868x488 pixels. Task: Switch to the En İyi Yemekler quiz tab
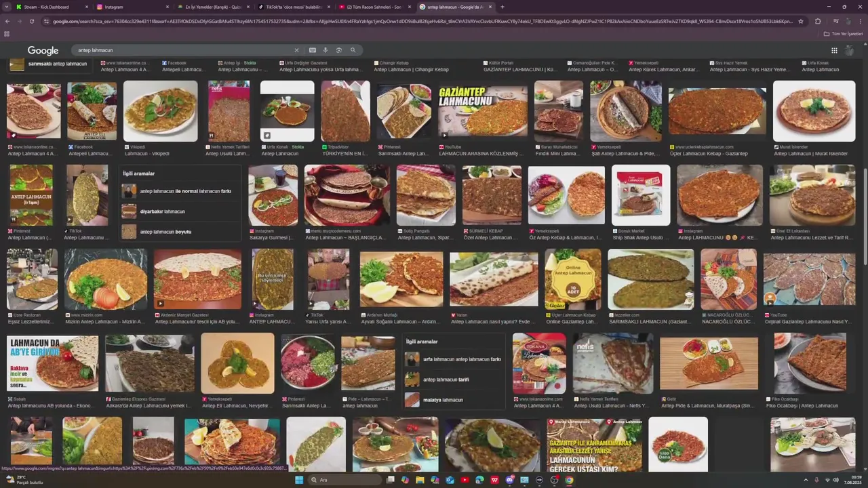point(214,7)
